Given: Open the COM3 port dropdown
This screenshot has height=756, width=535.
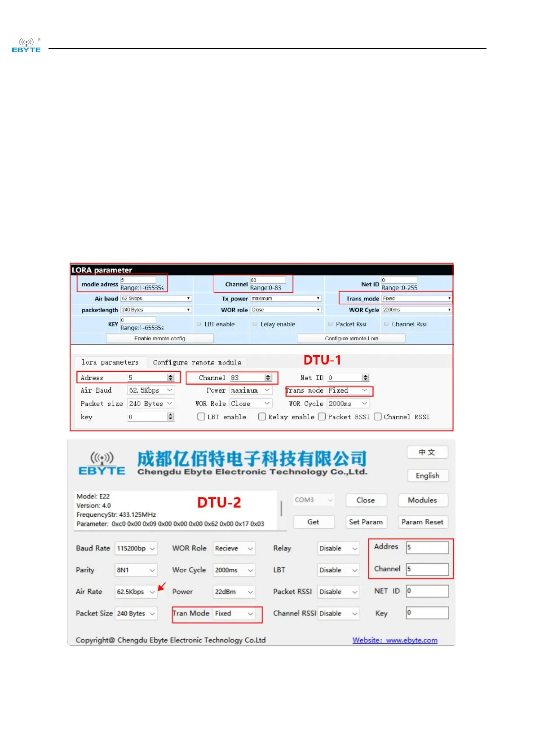Looking at the screenshot, I should (314, 500).
